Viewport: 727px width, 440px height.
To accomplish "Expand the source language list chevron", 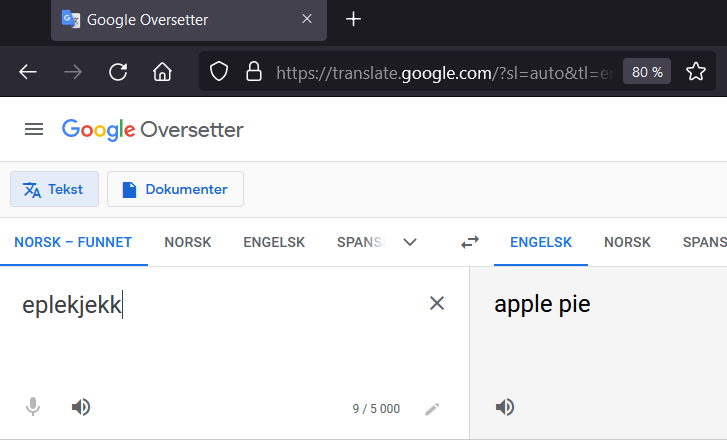I will 409,242.
